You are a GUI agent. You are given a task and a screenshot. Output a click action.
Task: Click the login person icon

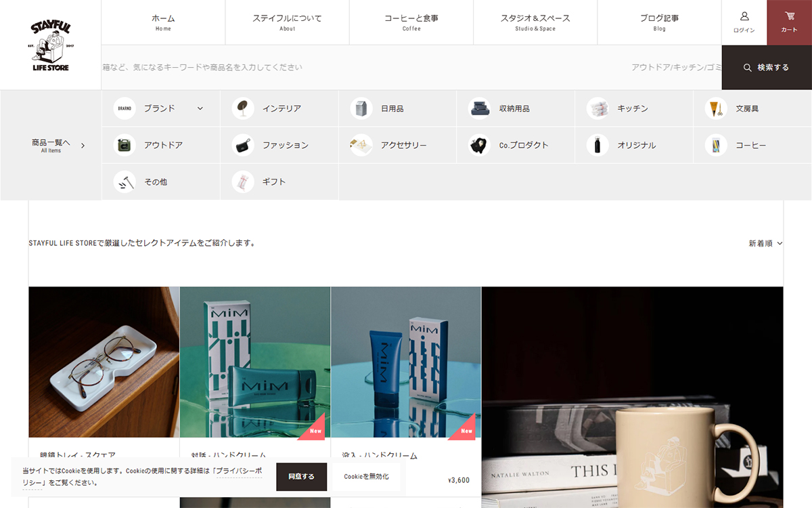tap(744, 16)
